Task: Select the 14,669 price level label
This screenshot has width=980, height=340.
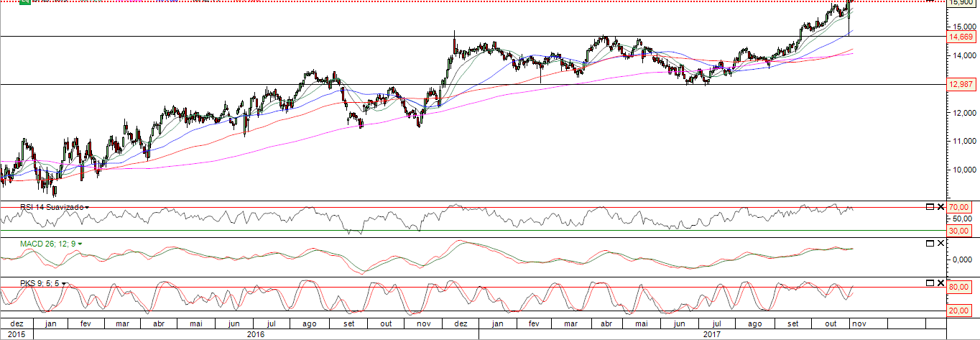Action: point(961,37)
